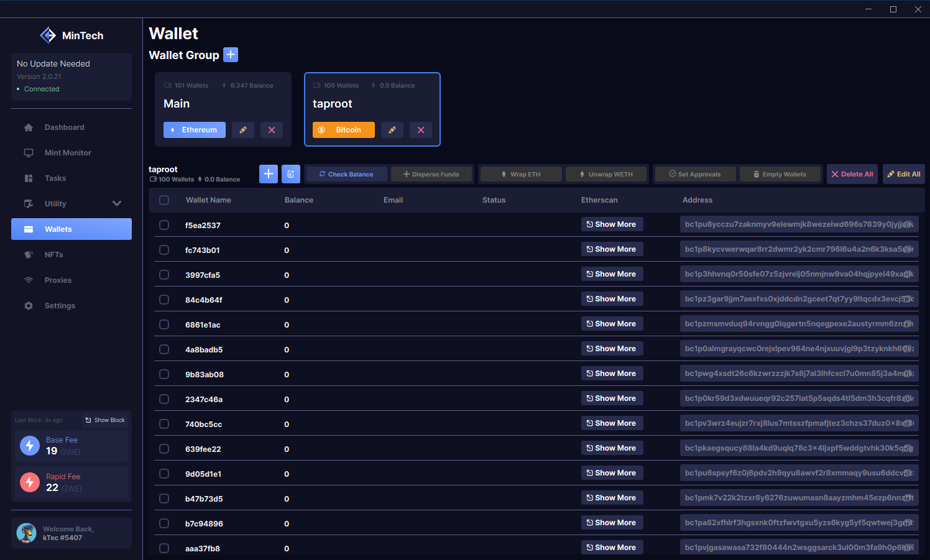Click the Delete All button
This screenshot has width=930, height=560.
point(852,174)
